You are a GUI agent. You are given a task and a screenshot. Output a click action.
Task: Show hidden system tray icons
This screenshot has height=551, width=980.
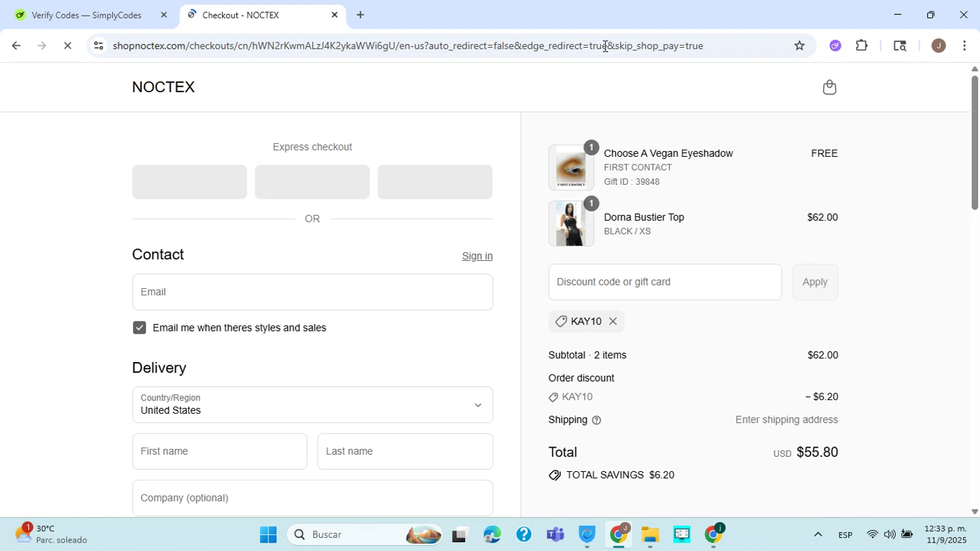pyautogui.click(x=817, y=535)
